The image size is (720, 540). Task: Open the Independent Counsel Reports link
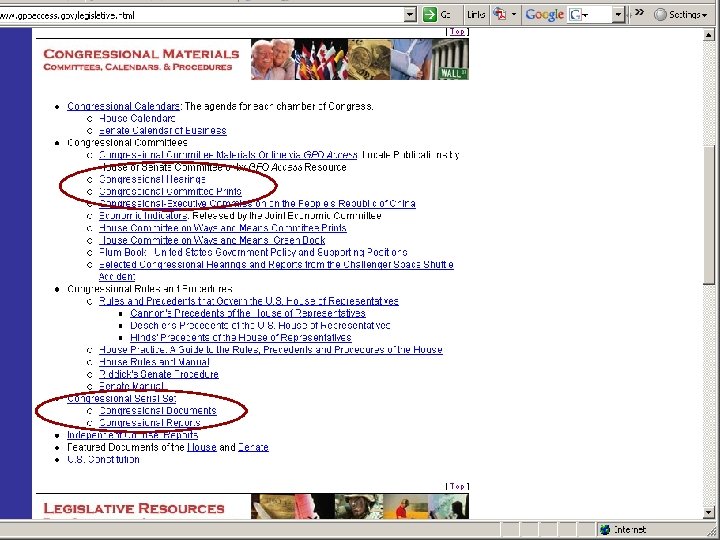(x=133, y=435)
